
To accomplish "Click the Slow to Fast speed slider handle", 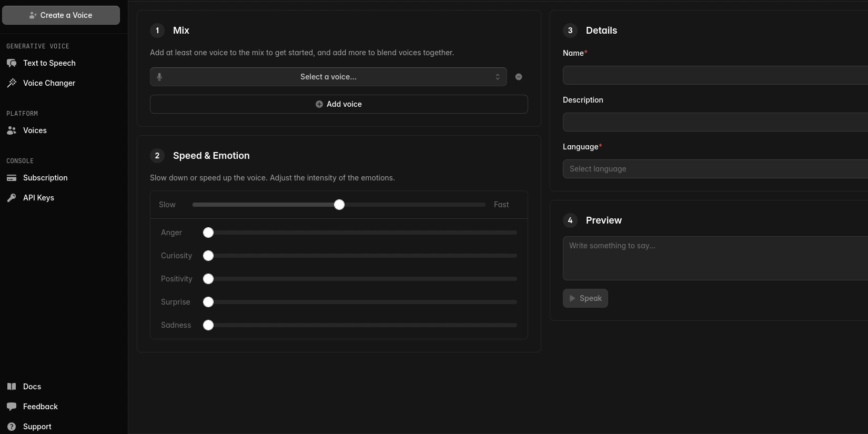I will point(339,205).
